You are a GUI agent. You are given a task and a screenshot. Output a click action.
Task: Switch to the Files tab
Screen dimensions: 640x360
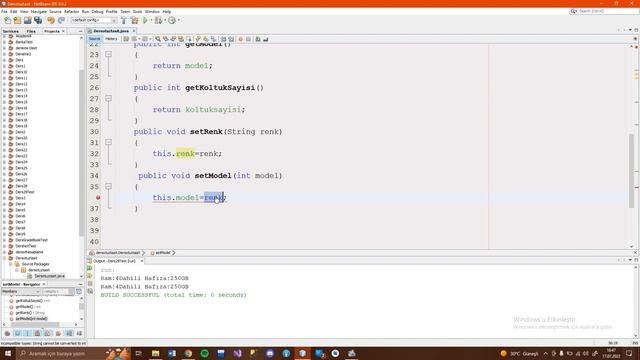coord(31,31)
